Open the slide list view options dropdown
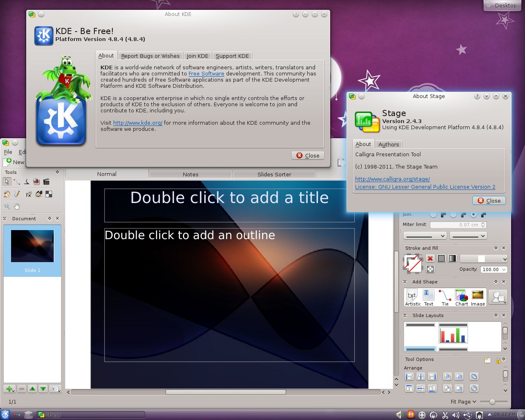The height and width of the screenshot is (420, 525). pyautogui.click(x=56, y=389)
